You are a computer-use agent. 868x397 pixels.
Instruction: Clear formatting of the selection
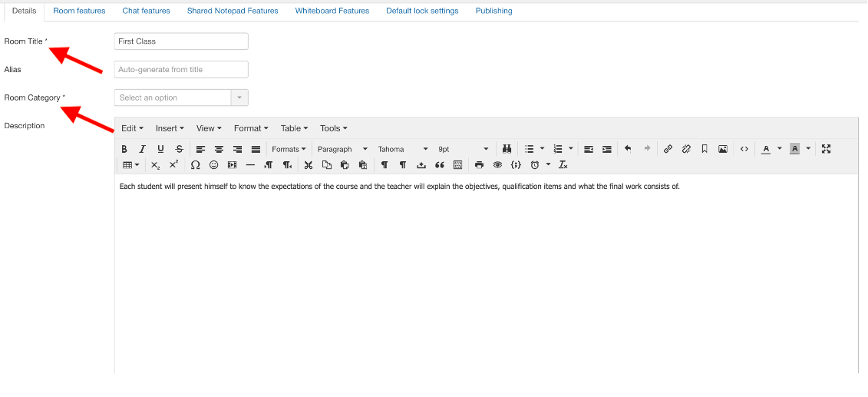coord(563,165)
